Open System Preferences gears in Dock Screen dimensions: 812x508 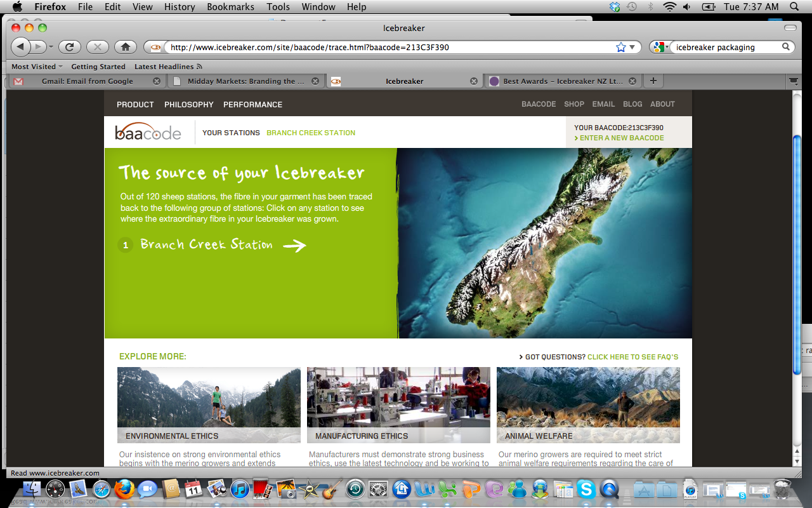click(x=378, y=489)
